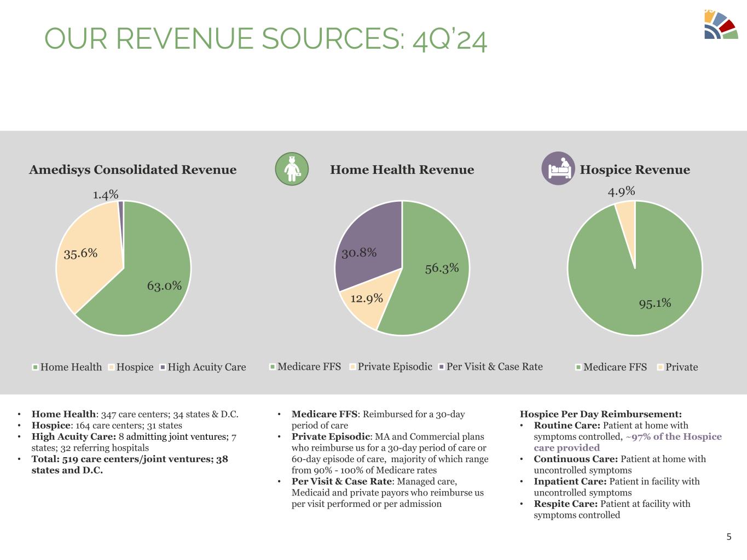
Task: Select the 12.9% Private Episodic slice
Action: click(x=365, y=302)
